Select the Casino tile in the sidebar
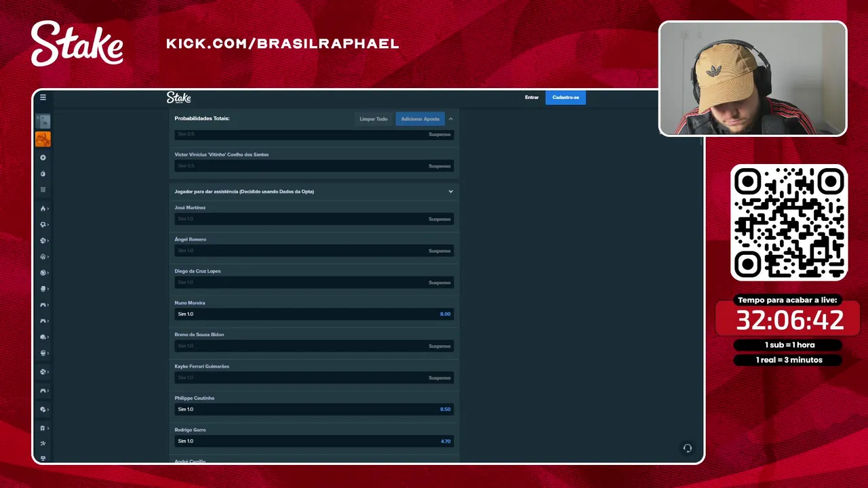This screenshot has height=488, width=868. pyautogui.click(x=43, y=121)
